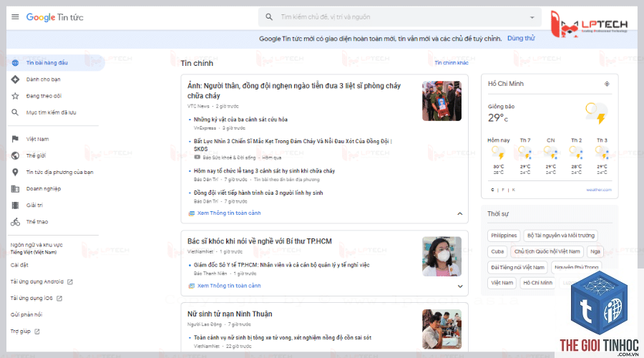Click the Google Tin tức logo
This screenshot has width=644, height=358.
coord(54,17)
